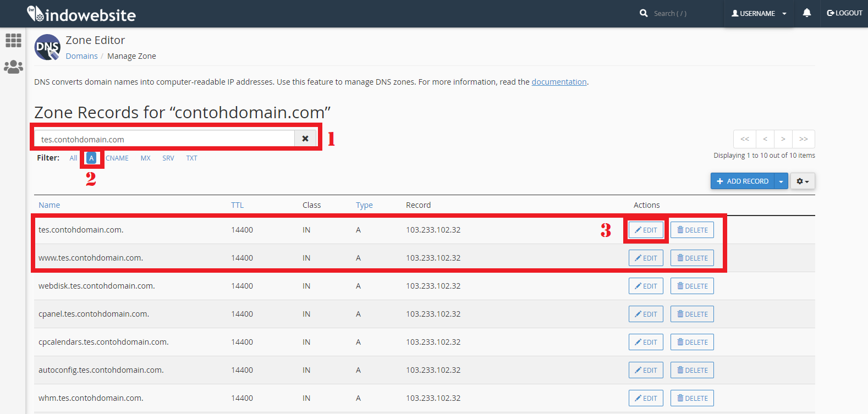Click the Class column header
This screenshot has height=414, width=868.
coord(311,205)
